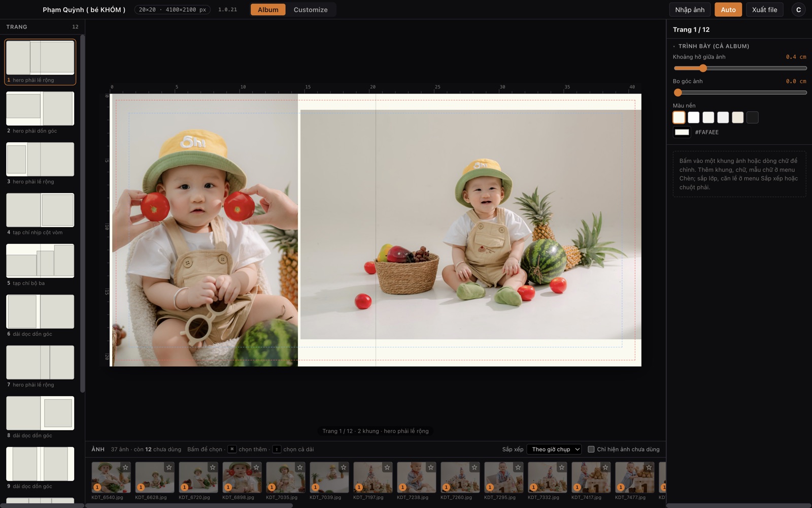Switch to the Customize tab
812x508 pixels.
pos(311,10)
